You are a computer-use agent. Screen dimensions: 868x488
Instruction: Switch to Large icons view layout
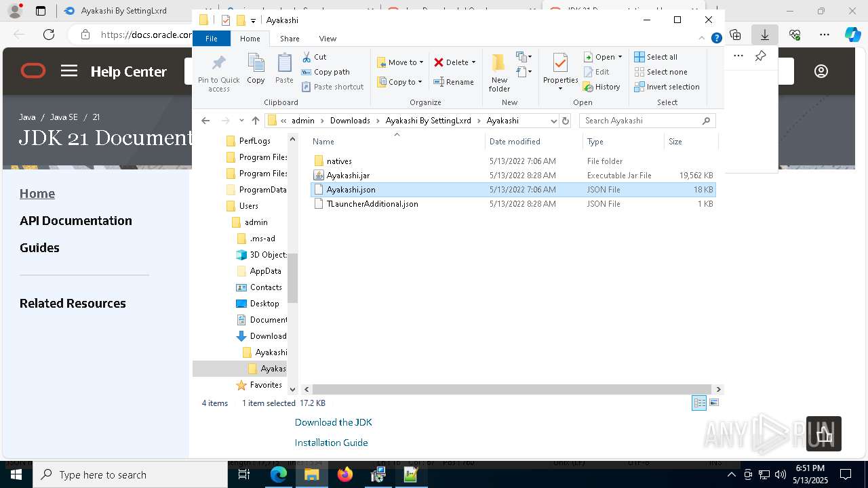click(713, 403)
